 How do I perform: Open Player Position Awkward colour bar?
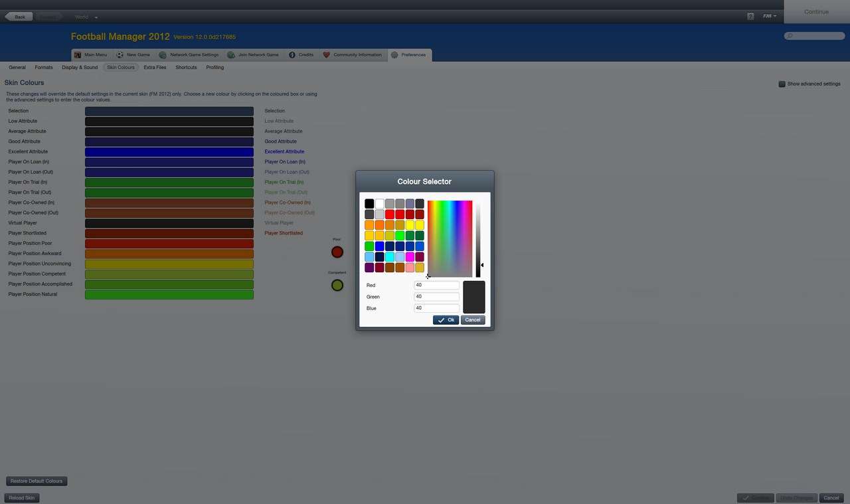coord(169,254)
